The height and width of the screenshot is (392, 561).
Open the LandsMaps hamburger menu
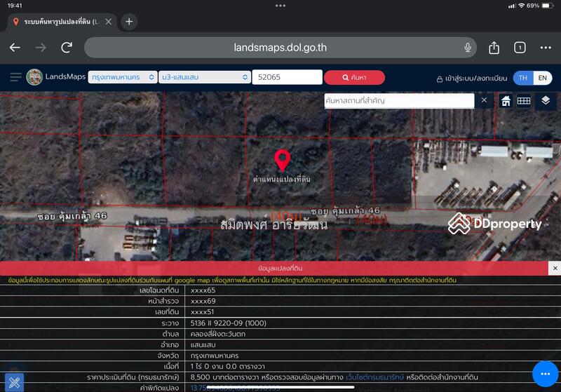click(15, 77)
